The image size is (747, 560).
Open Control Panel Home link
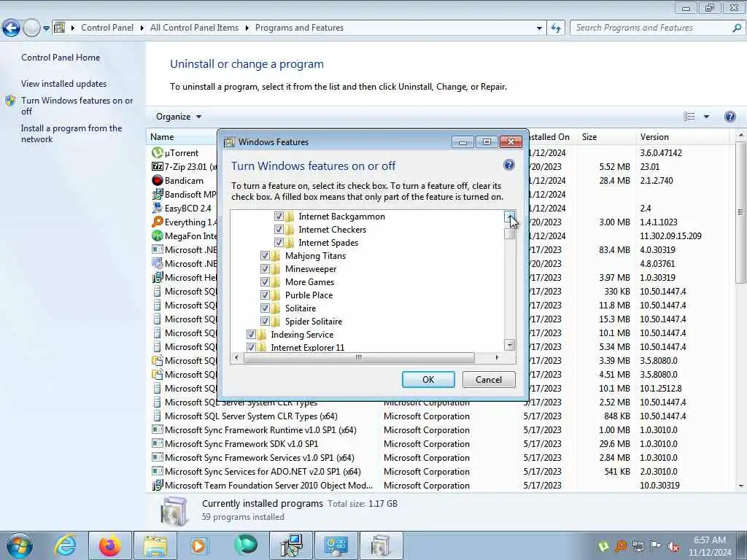pyautogui.click(x=61, y=57)
